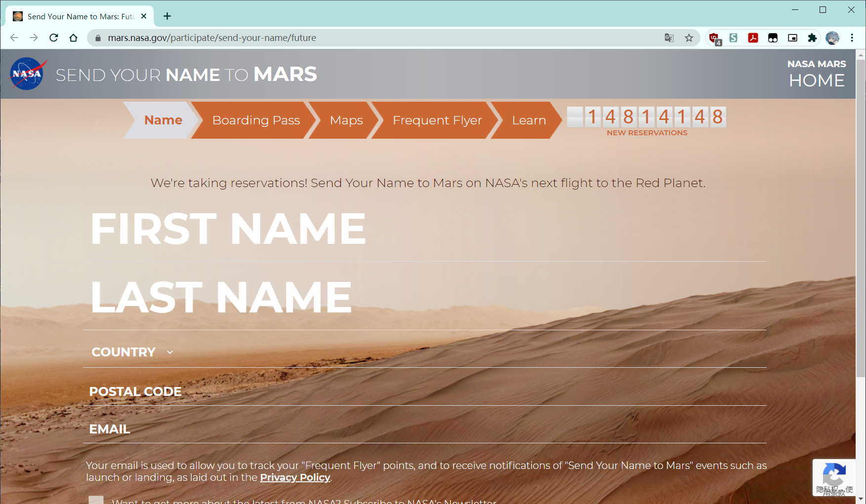
Task: Focus the Last Name field
Action: tap(425, 297)
